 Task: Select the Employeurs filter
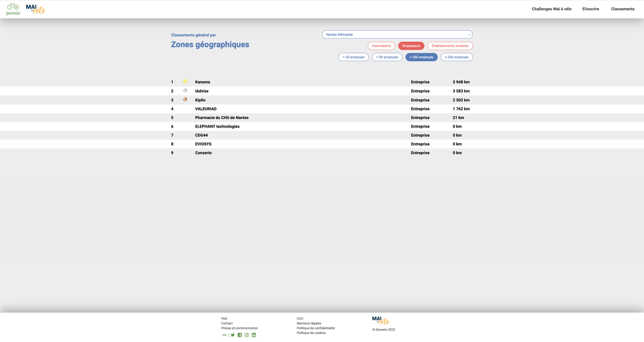point(411,46)
